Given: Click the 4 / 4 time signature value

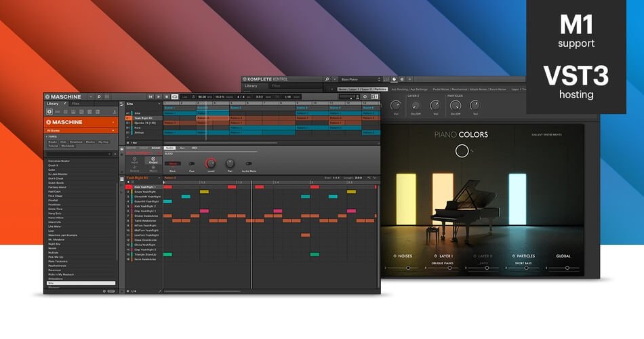Looking at the screenshot, I should point(241,96).
